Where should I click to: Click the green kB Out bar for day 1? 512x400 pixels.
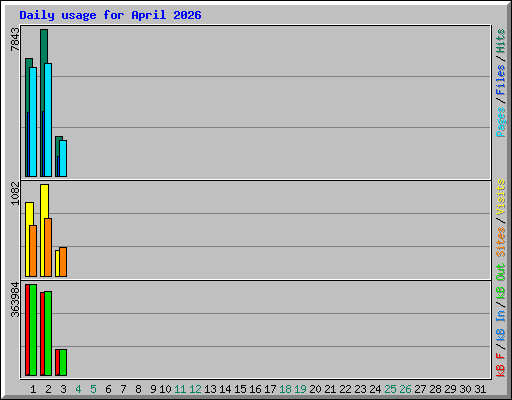[x=33, y=330]
